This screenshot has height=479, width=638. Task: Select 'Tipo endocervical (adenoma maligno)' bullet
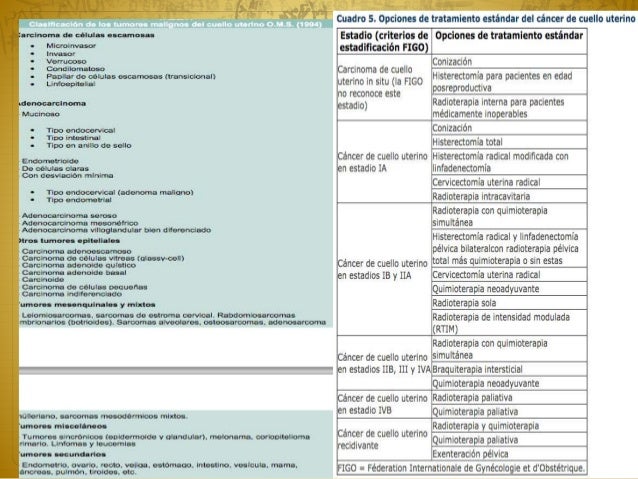pos(120,192)
